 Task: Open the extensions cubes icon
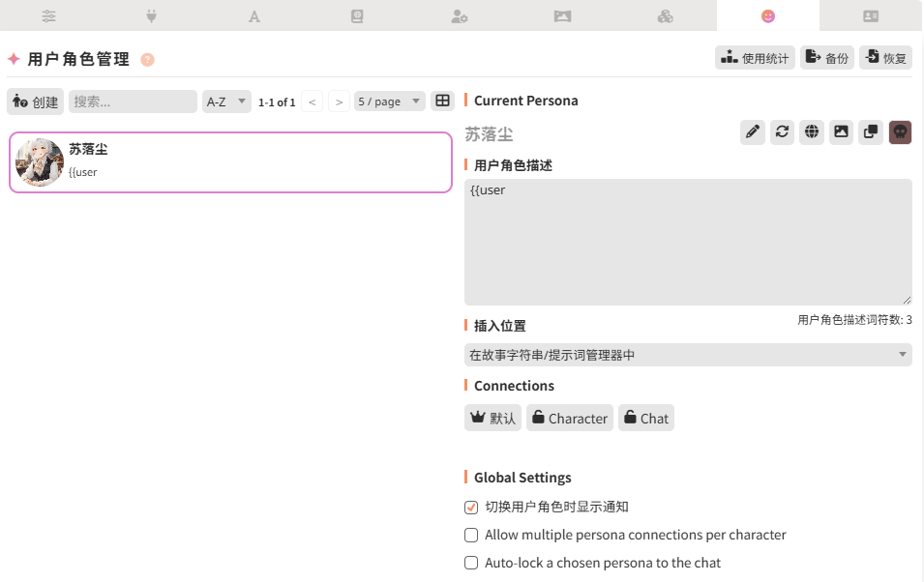pos(665,15)
